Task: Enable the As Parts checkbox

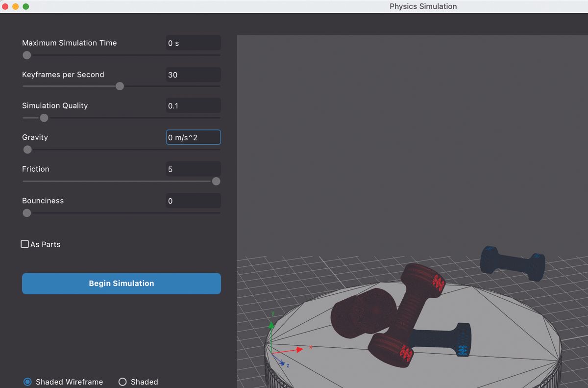Action: [x=24, y=244]
